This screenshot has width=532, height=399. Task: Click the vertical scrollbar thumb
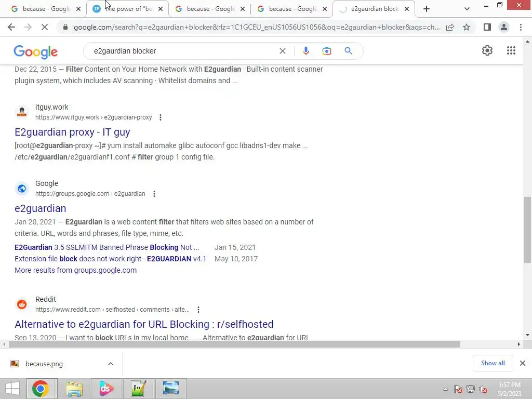pyautogui.click(x=528, y=230)
